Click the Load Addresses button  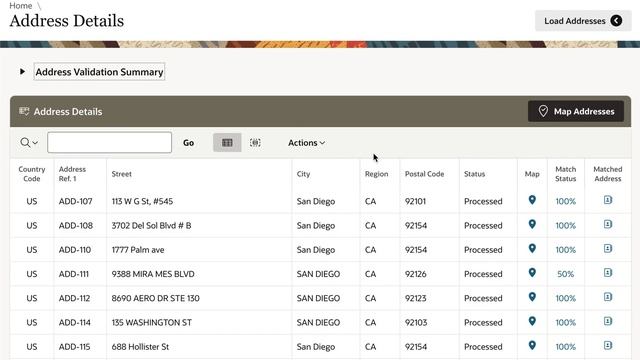click(x=583, y=21)
